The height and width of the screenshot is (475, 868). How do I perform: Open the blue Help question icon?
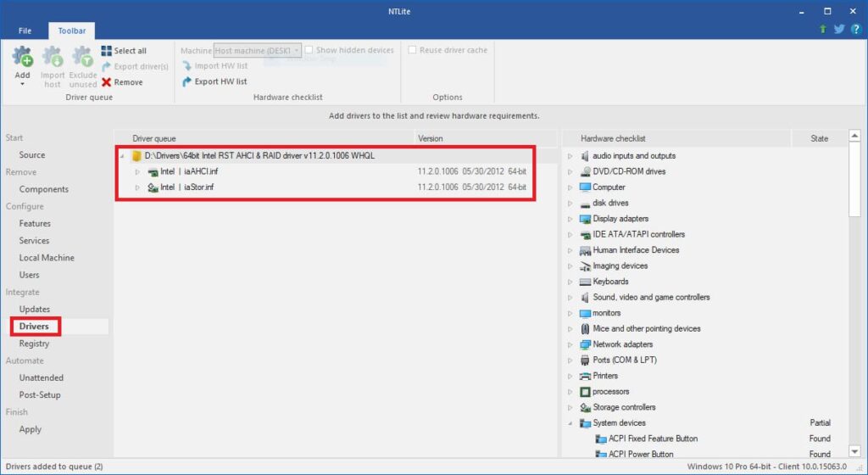click(856, 29)
